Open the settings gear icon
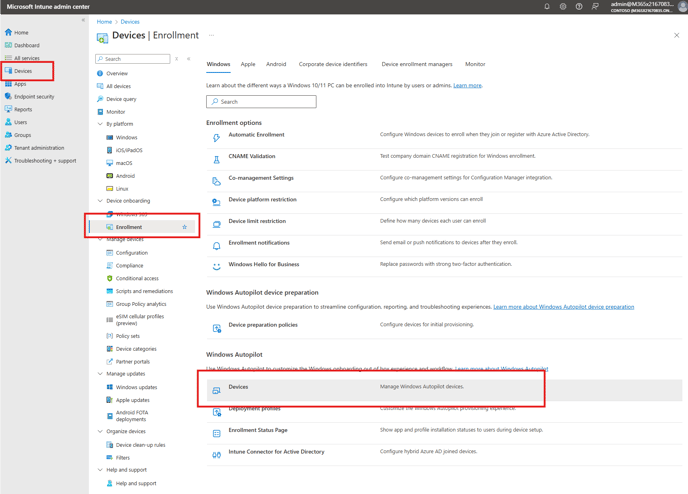688x494 pixels. pos(563,7)
